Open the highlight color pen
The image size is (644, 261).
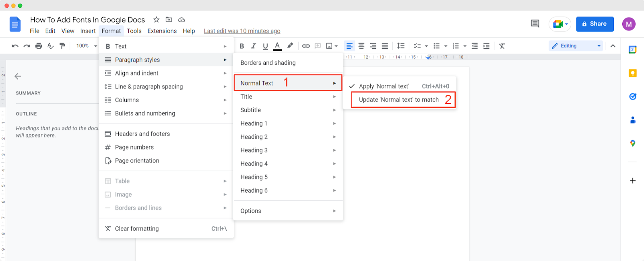(x=290, y=46)
